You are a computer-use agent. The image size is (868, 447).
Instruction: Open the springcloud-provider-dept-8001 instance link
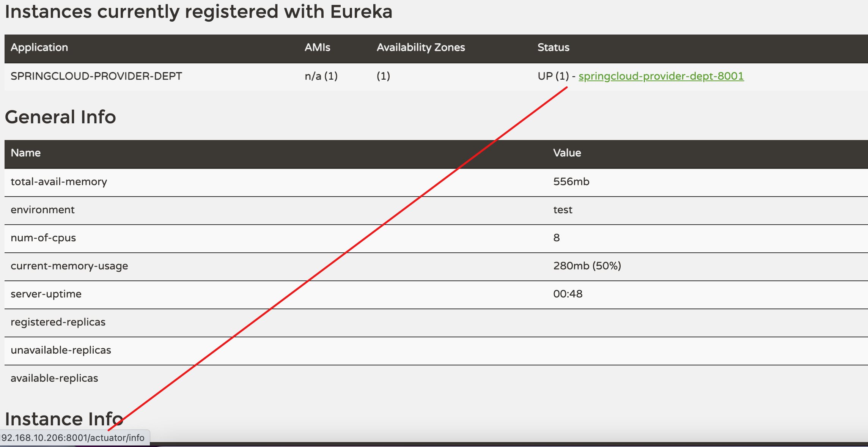tap(661, 76)
